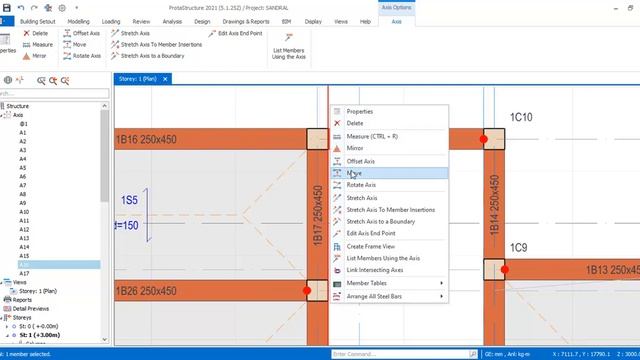The height and width of the screenshot is (360, 640).
Task: Click the first magnifier icon in panel toolbar
Action: (x=41, y=81)
